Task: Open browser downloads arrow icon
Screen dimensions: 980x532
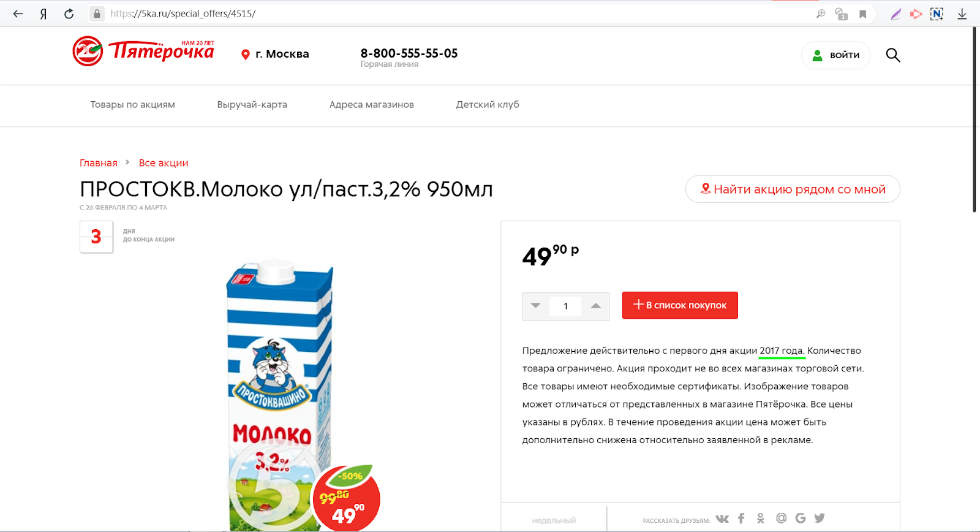Action: 962,13
